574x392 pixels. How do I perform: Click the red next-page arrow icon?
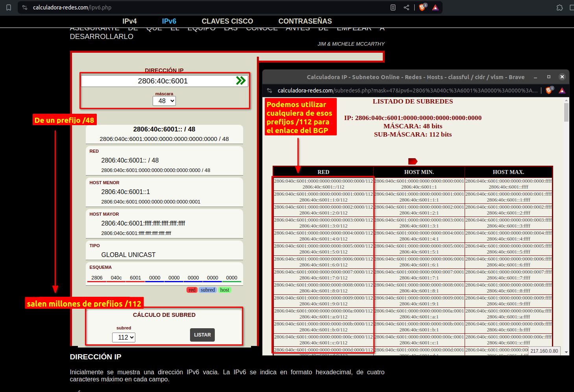(413, 161)
